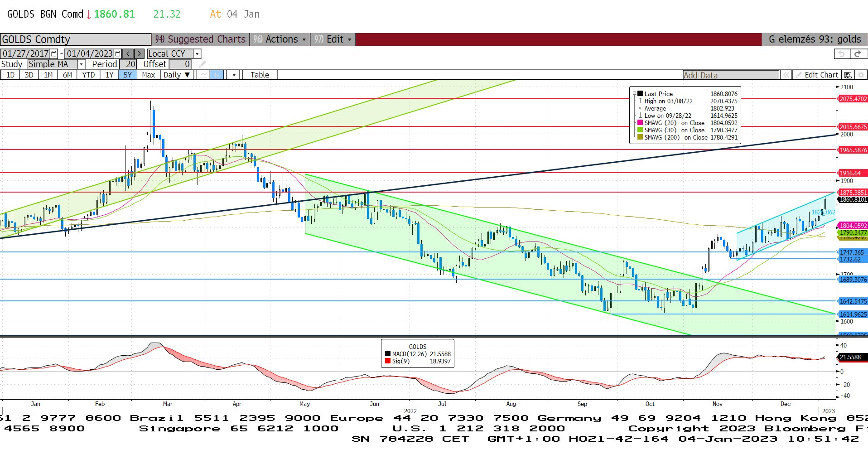Expand the chart type dropdown arrow

pos(234,75)
